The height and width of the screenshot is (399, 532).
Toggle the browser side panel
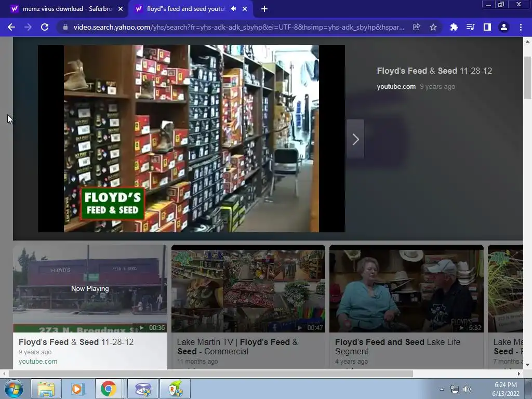tap(487, 27)
